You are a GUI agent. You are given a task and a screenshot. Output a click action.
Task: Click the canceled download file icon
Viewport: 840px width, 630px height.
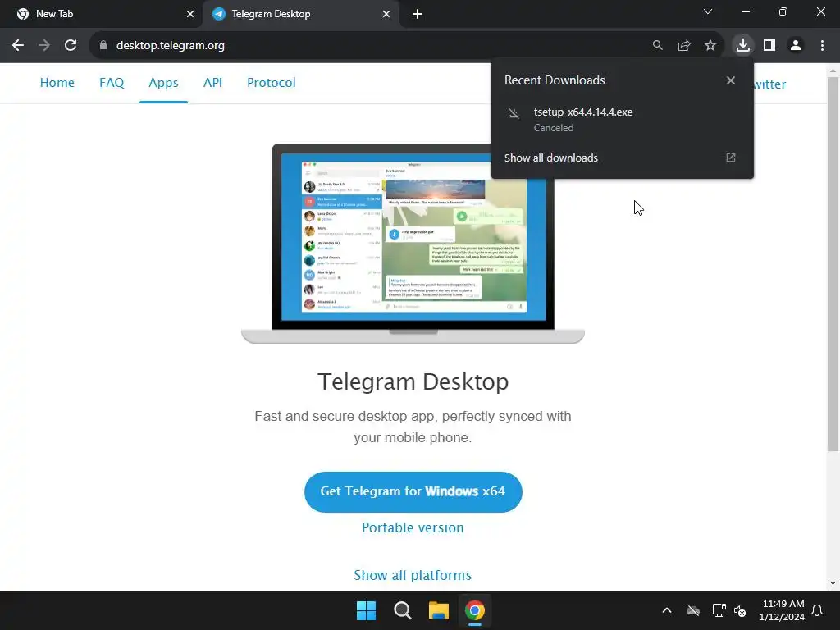pyautogui.click(x=514, y=113)
